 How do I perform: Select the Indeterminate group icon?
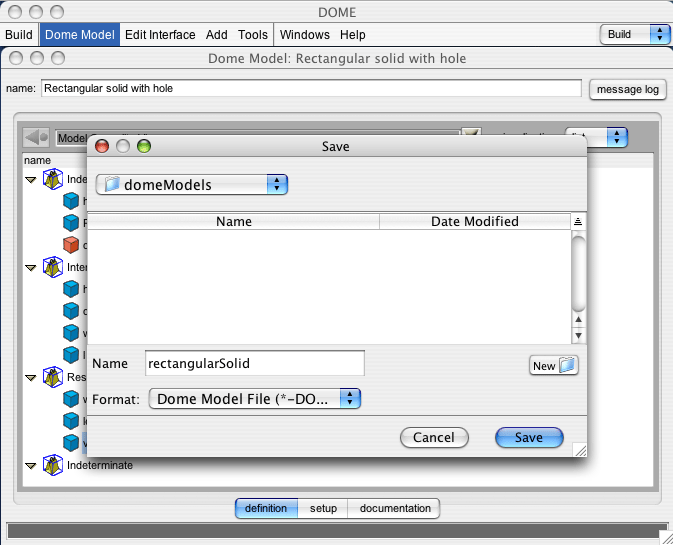point(53,465)
